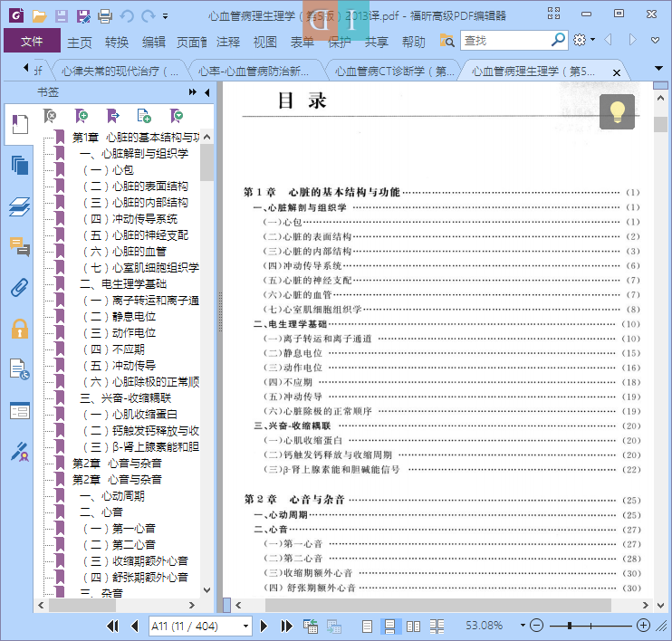Select bookmark （一）第一心音
The width and height of the screenshot is (672, 641).
pos(119,528)
